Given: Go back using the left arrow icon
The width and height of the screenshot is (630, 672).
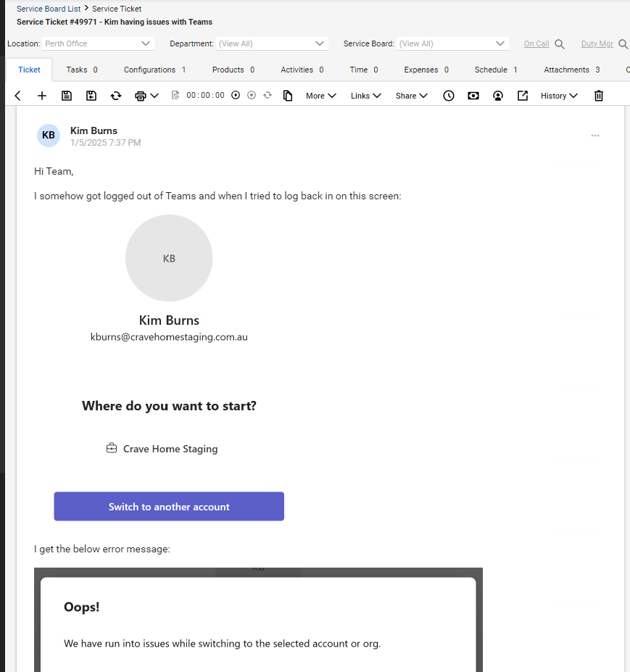Looking at the screenshot, I should click(x=17, y=96).
